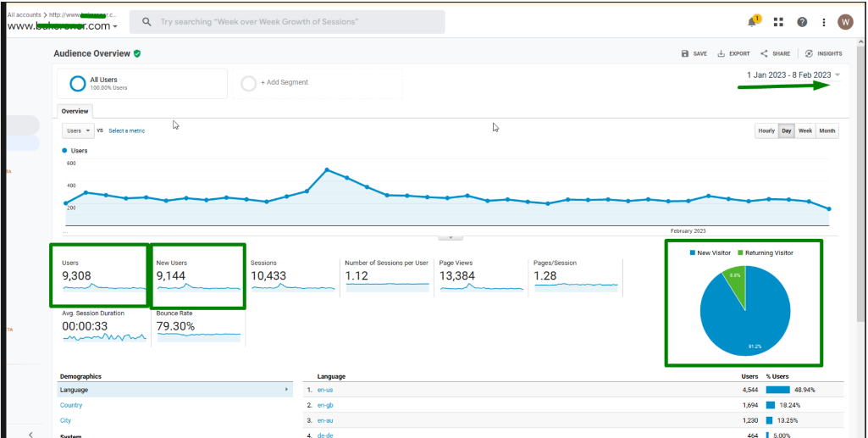Select the Overview tab
Viewport: 868px width, 438px height.
tap(75, 111)
